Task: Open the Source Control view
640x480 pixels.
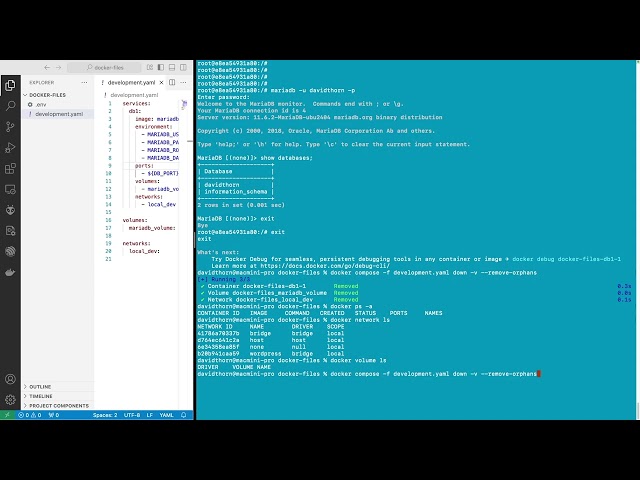Action: pyautogui.click(x=10, y=127)
